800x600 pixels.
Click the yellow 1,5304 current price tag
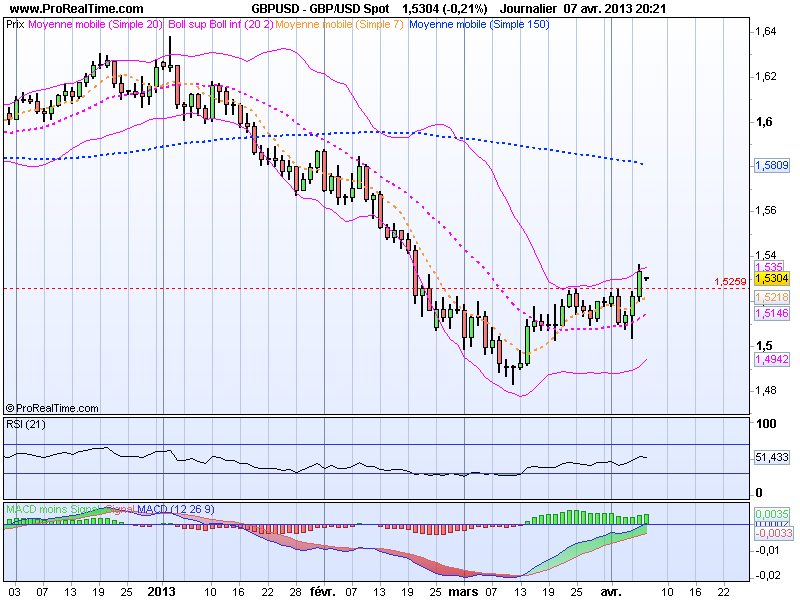pyautogui.click(x=771, y=278)
